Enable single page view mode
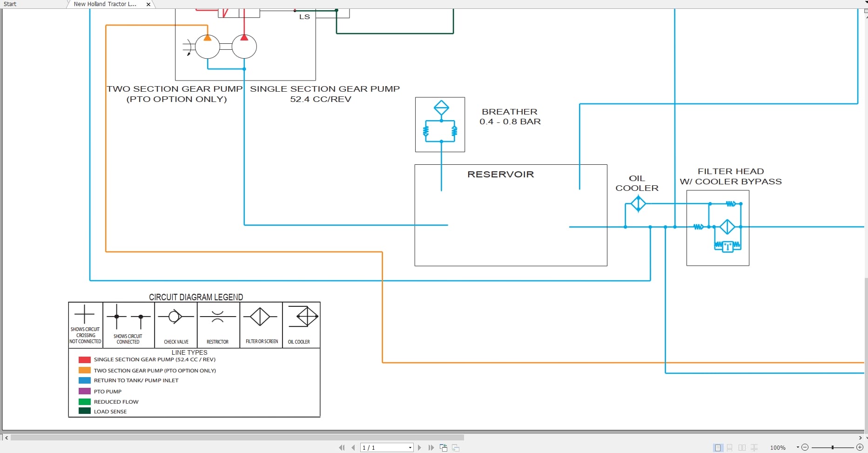Viewport: 868px width, 453px height. click(718, 447)
